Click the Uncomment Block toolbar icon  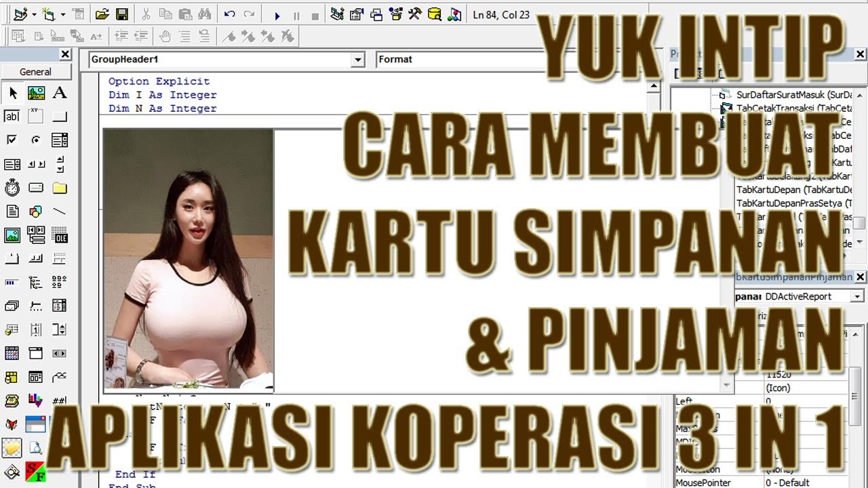click(x=203, y=37)
